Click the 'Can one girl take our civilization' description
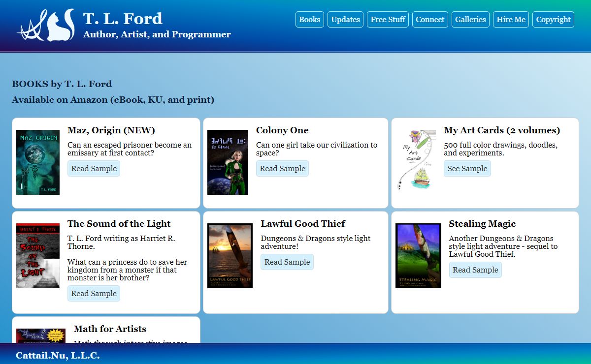 [317, 149]
